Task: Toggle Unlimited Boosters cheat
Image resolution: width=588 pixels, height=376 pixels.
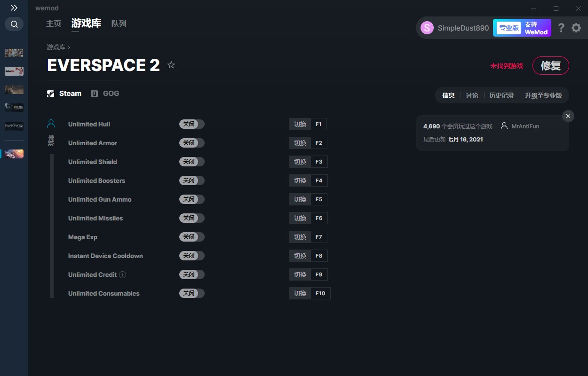Action: (x=192, y=180)
